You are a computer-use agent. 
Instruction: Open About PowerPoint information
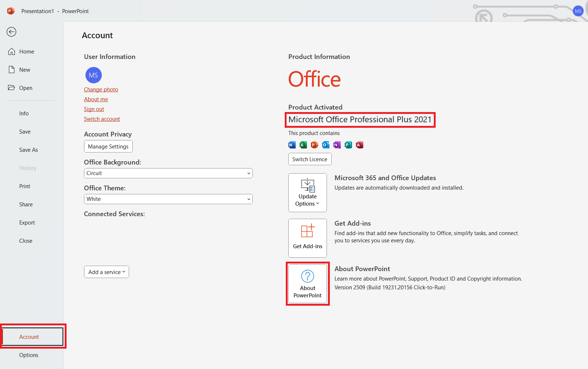307,284
